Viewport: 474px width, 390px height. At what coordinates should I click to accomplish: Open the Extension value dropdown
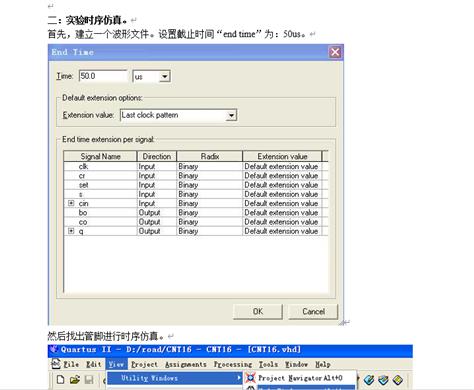tap(231, 115)
